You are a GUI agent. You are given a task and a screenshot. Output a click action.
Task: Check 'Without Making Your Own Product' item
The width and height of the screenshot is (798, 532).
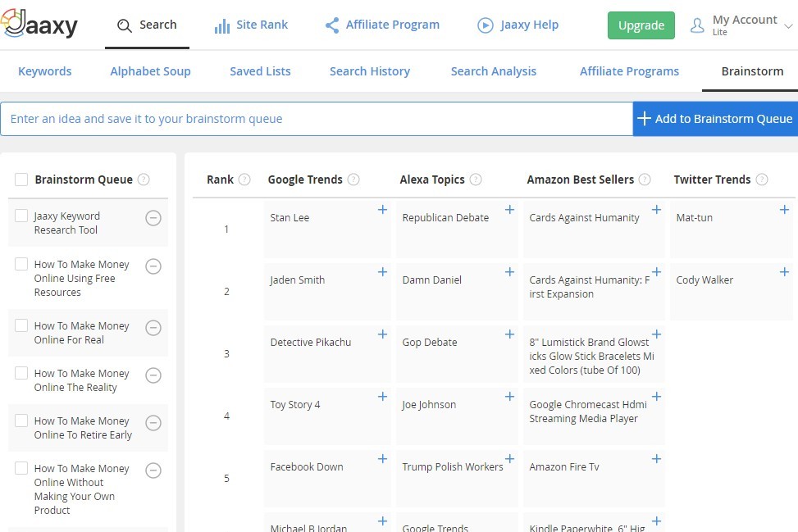pyautogui.click(x=21, y=468)
